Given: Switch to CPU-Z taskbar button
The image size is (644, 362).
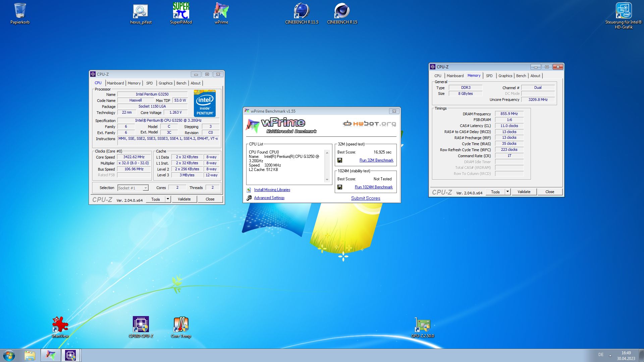Looking at the screenshot, I should tap(70, 355).
